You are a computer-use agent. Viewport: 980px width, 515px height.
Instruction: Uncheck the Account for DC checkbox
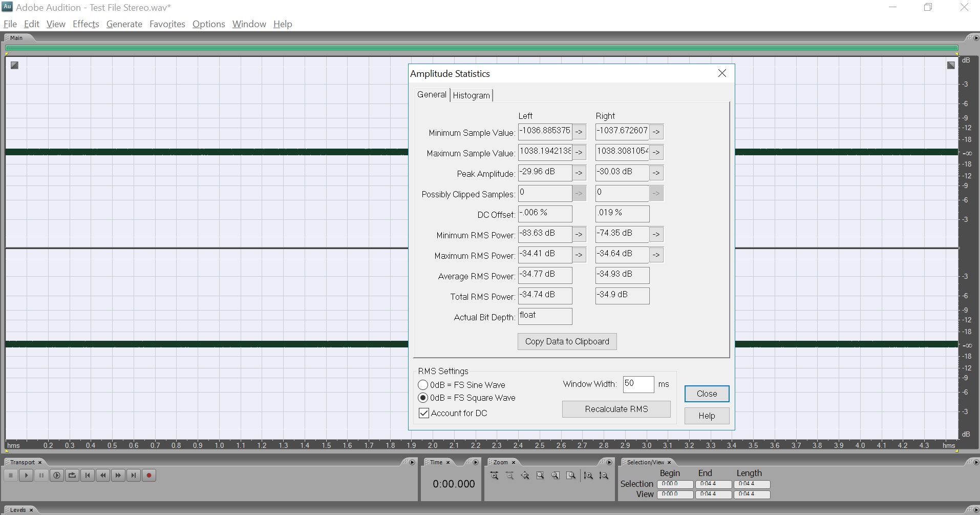point(424,413)
